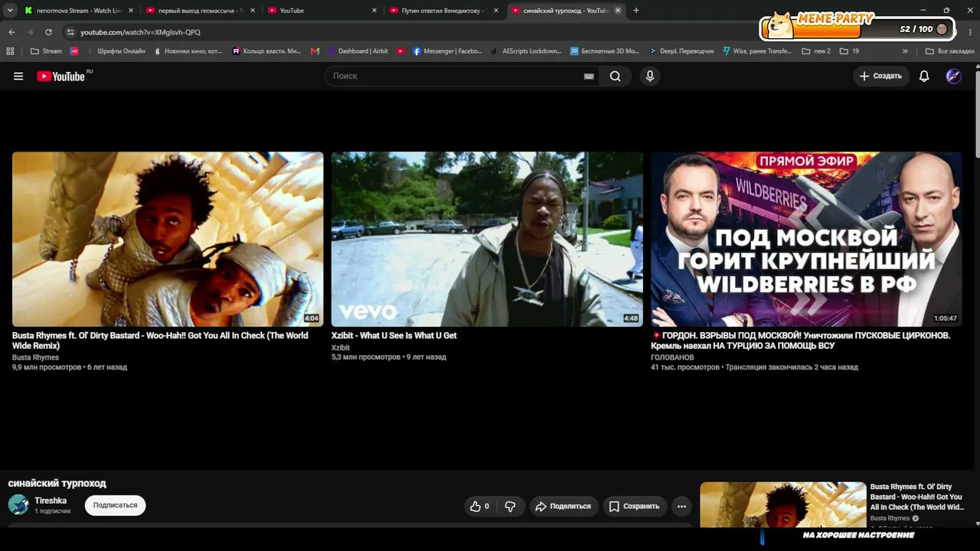
Task: Open the Wise, ранее Transfe... bookmark
Action: (757, 51)
